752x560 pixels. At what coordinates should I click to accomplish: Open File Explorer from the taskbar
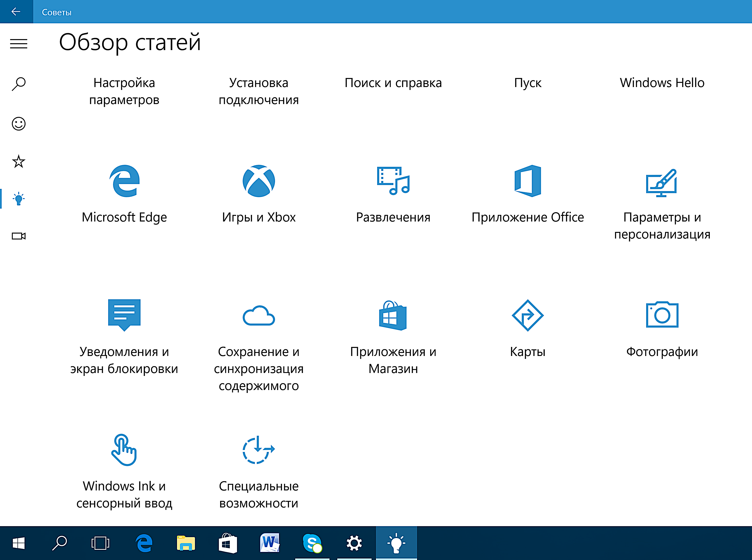[x=186, y=543]
